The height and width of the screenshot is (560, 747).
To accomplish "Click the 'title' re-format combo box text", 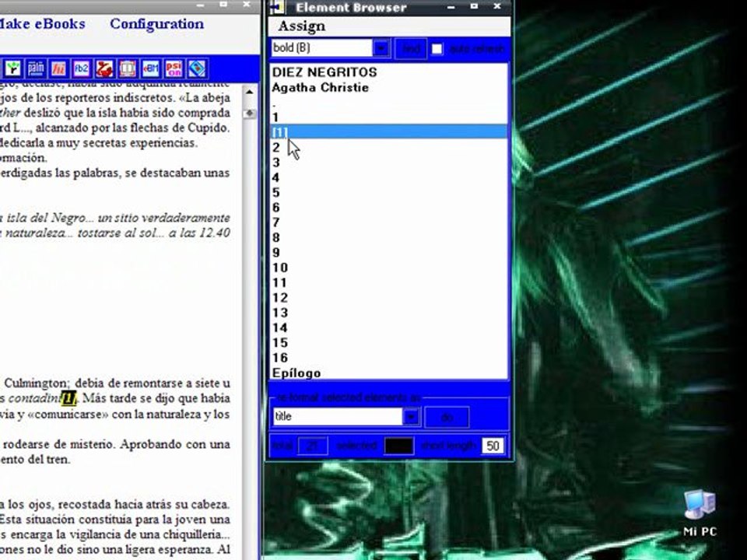I will click(338, 417).
